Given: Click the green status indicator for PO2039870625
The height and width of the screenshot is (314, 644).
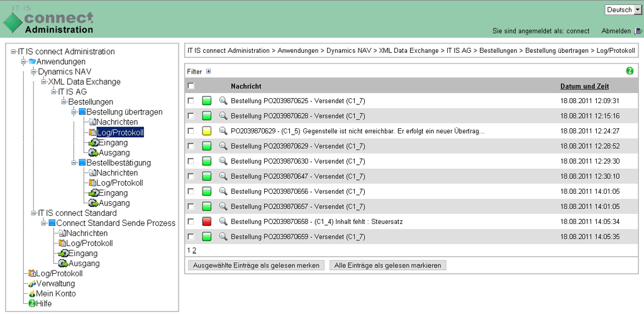Looking at the screenshot, I should [x=206, y=101].
